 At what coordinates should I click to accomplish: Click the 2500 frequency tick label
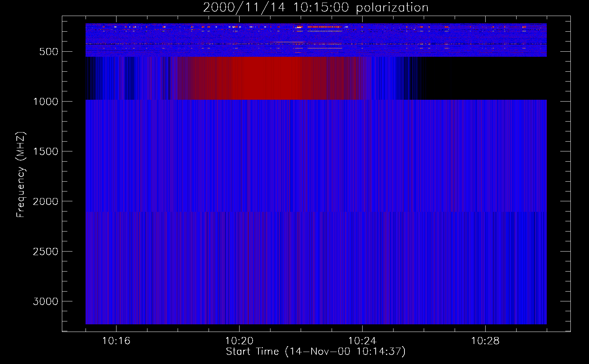click(x=46, y=252)
